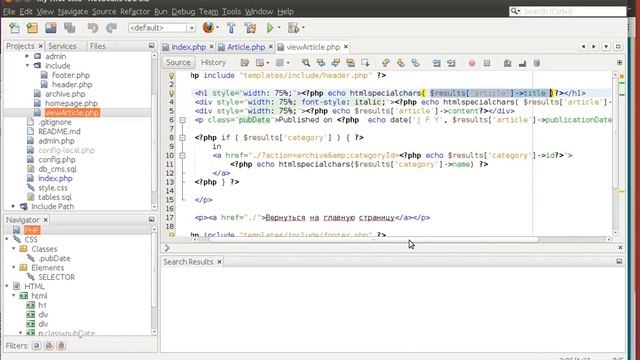Show the opened documents list arrow

(606, 47)
